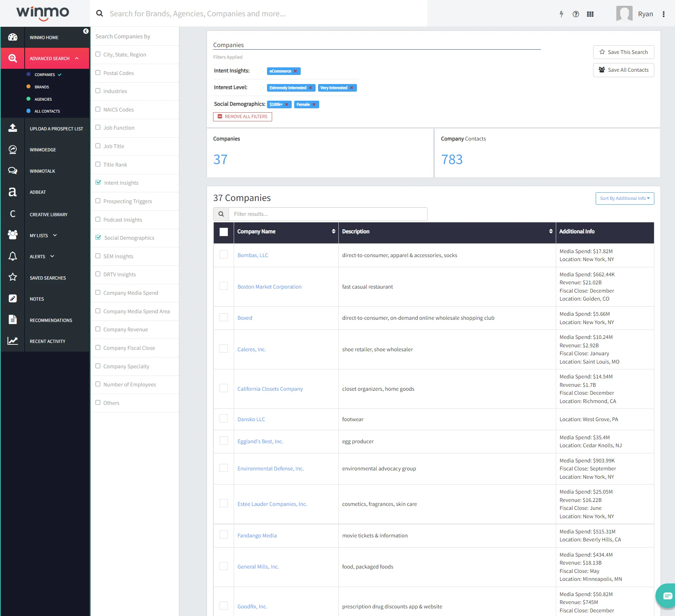Check the Number of Employees filter
The height and width of the screenshot is (616, 675).
(x=98, y=384)
